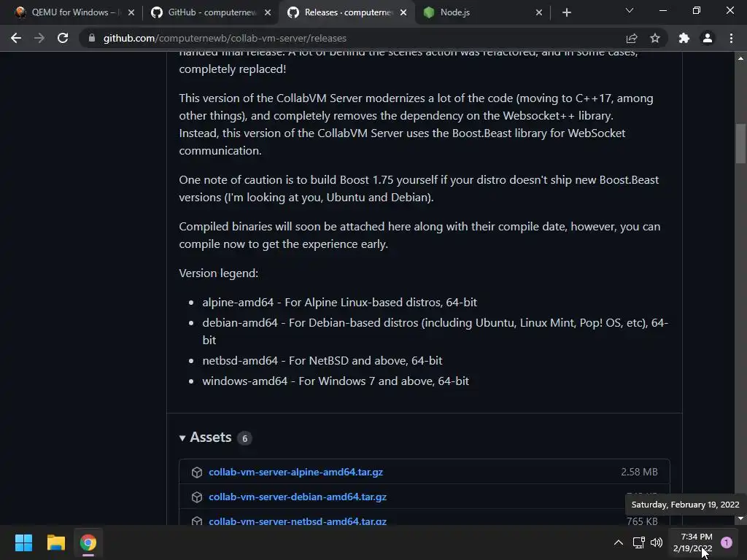Bookmark this page with star
This screenshot has width=747, height=560.
click(655, 38)
